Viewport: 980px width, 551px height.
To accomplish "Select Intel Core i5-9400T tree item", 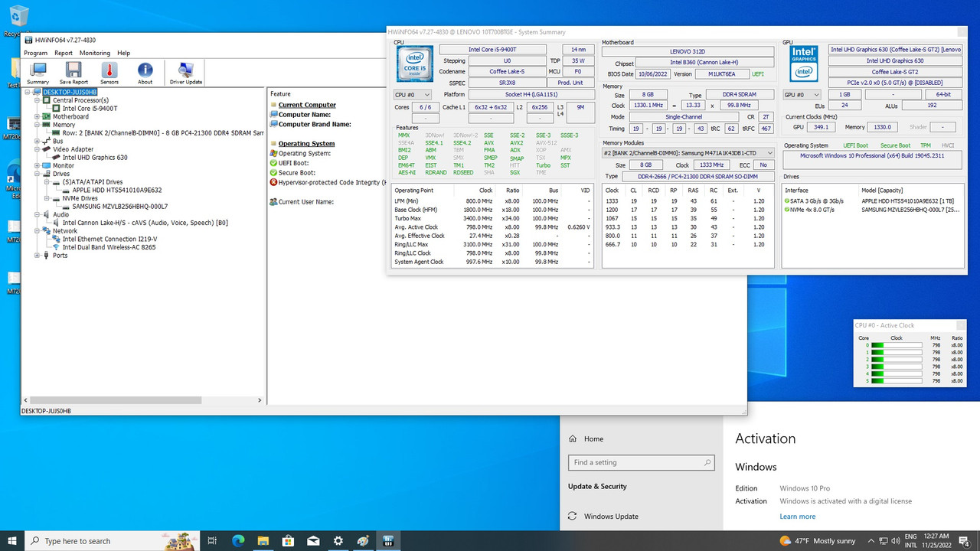I will pos(90,109).
